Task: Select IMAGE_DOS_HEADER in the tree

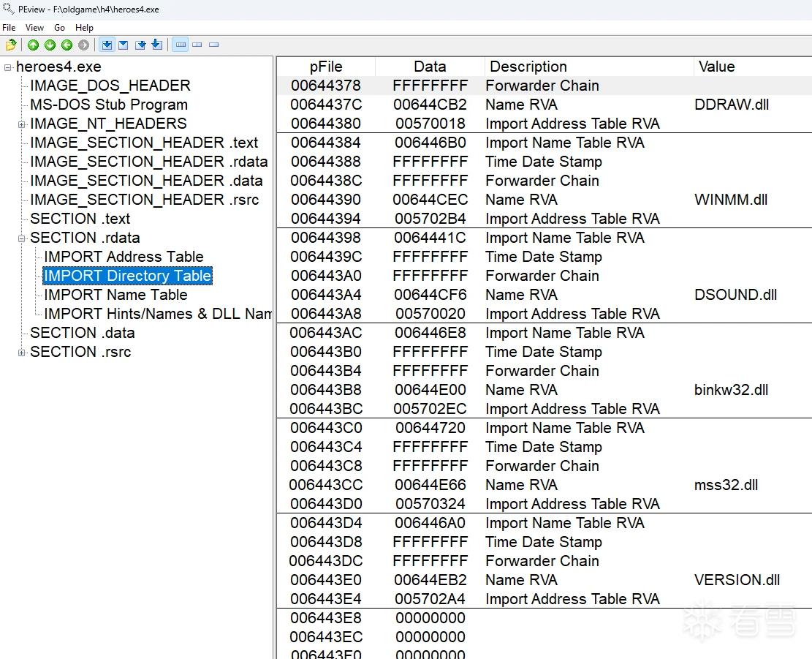Action: (110, 86)
